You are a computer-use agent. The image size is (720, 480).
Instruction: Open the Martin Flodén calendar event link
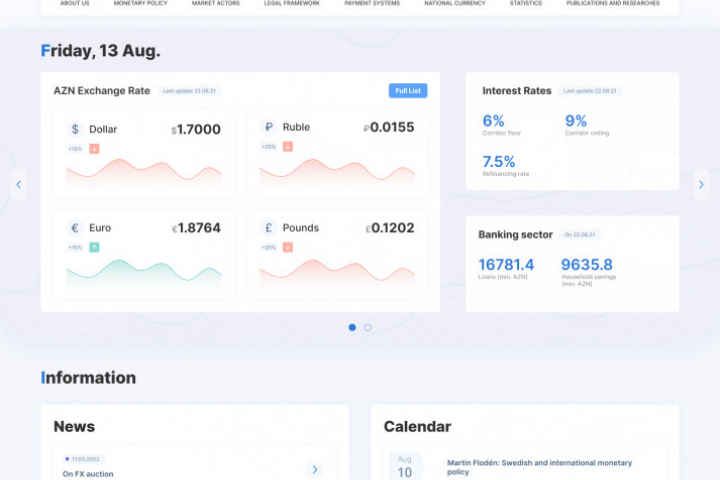click(x=540, y=467)
